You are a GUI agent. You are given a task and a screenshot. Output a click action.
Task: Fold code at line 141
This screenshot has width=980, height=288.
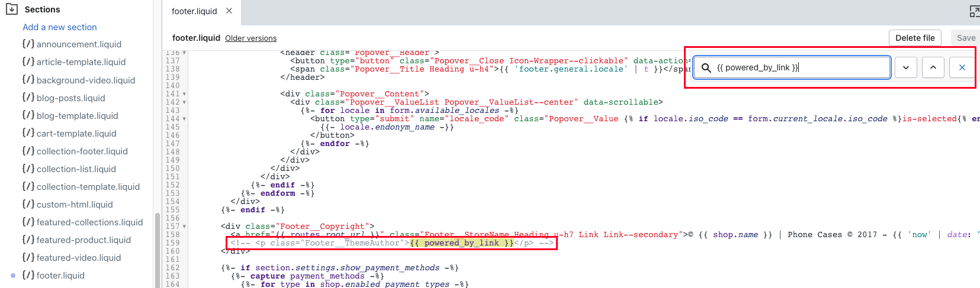click(184, 94)
